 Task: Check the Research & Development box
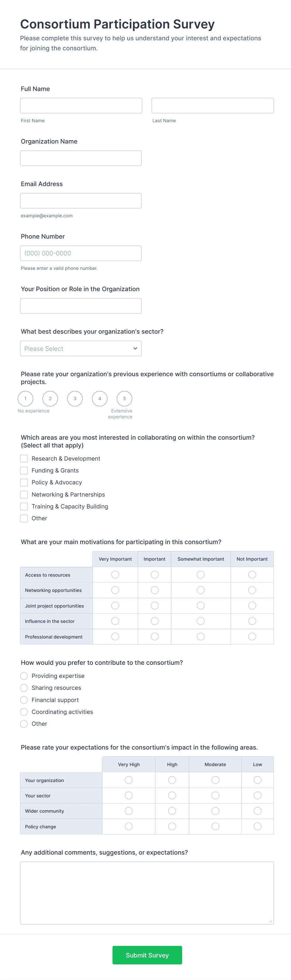coord(24,459)
